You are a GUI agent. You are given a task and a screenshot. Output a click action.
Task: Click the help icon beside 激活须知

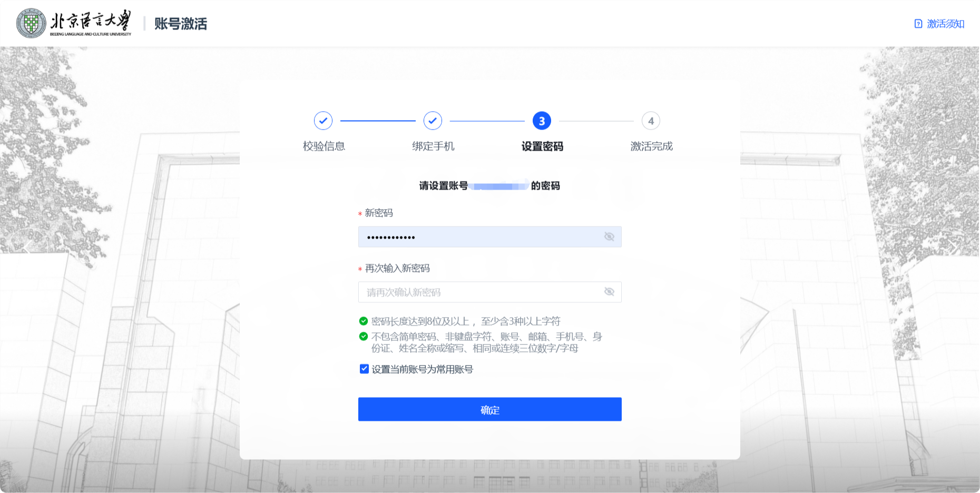click(918, 24)
